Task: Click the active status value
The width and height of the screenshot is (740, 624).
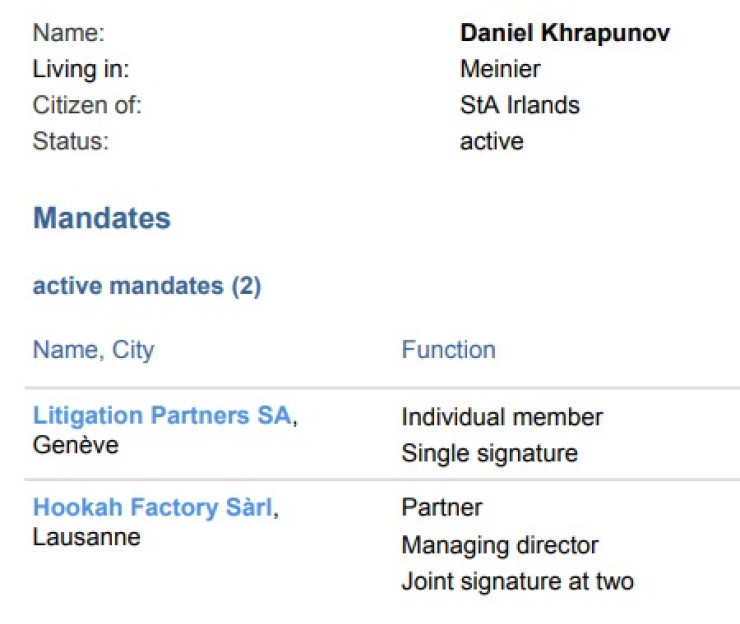Action: [x=491, y=141]
